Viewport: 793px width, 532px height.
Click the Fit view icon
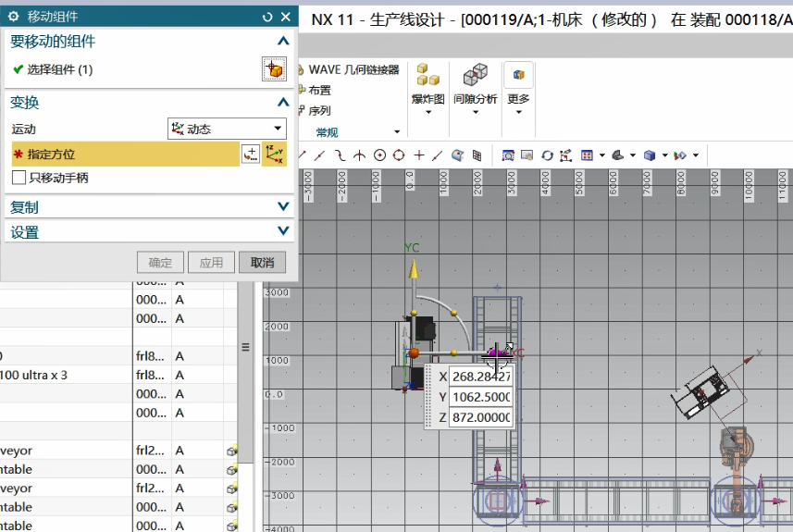point(508,155)
